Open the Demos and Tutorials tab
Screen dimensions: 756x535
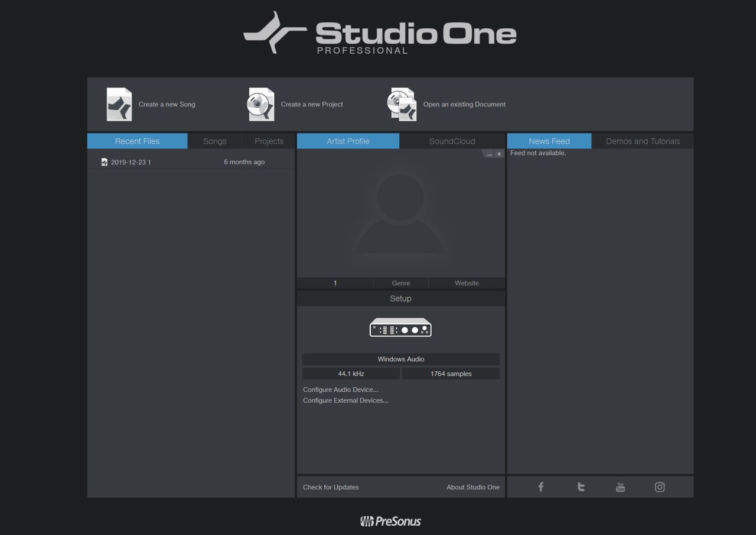643,141
